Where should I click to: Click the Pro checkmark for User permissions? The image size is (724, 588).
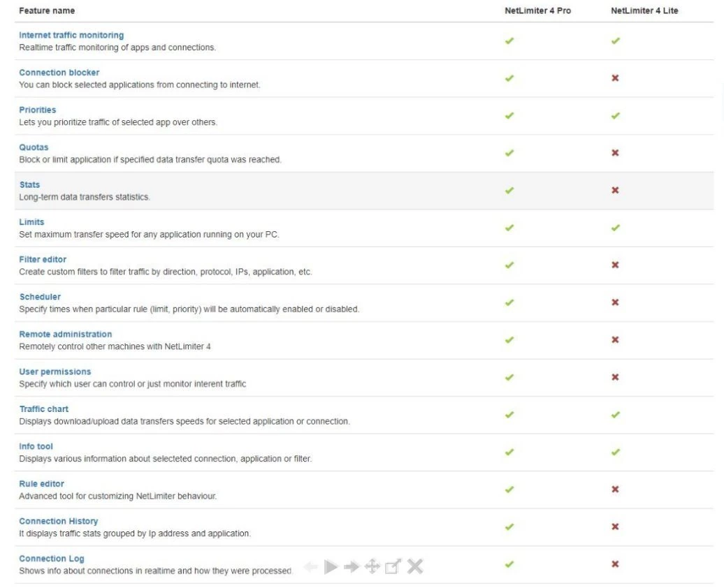[509, 377]
